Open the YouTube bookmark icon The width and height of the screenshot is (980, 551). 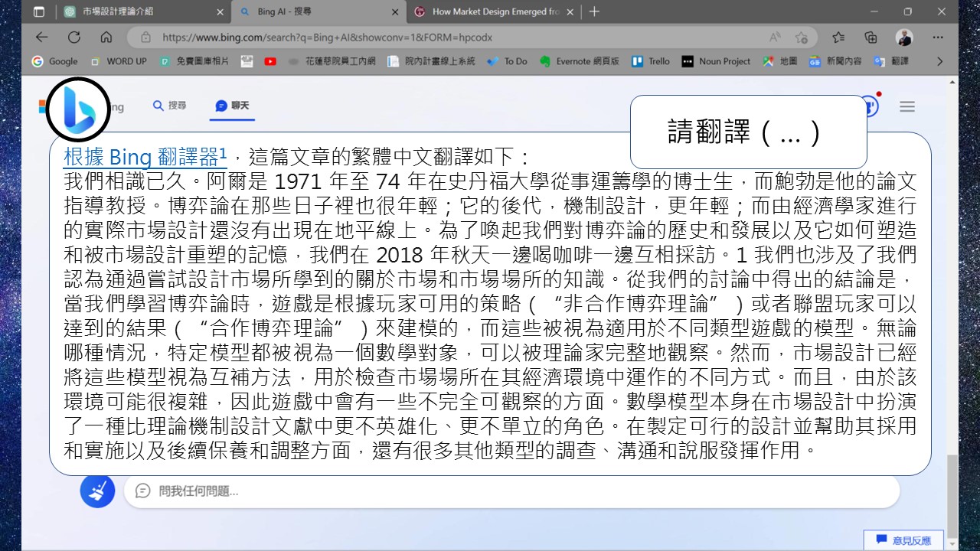click(270, 61)
